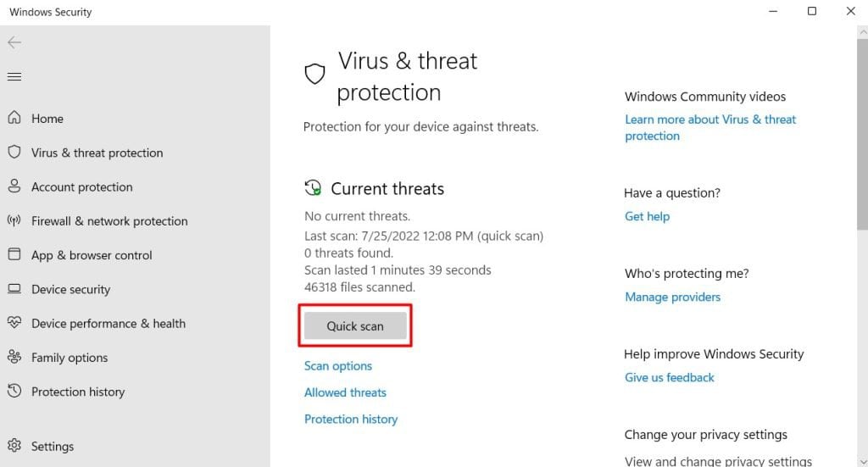
Task: Click Give us feedback link
Action: tap(670, 377)
